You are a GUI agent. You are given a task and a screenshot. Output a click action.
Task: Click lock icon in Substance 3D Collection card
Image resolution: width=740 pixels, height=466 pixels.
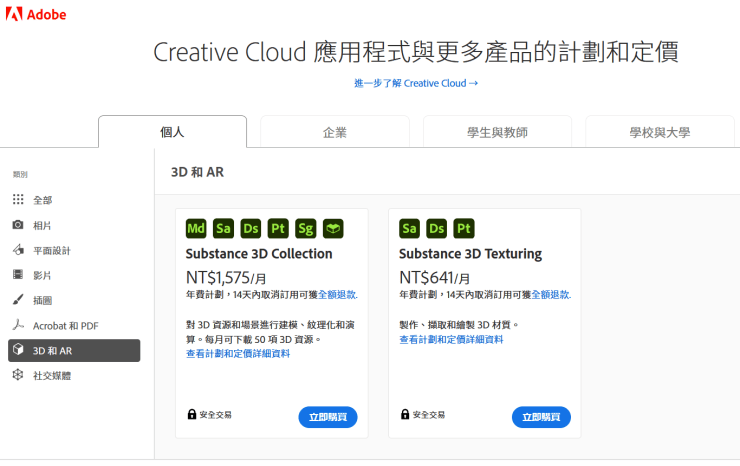(192, 414)
